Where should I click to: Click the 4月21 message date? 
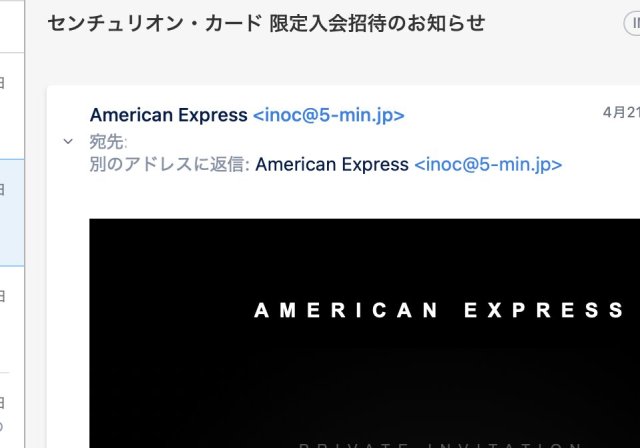coord(621,112)
